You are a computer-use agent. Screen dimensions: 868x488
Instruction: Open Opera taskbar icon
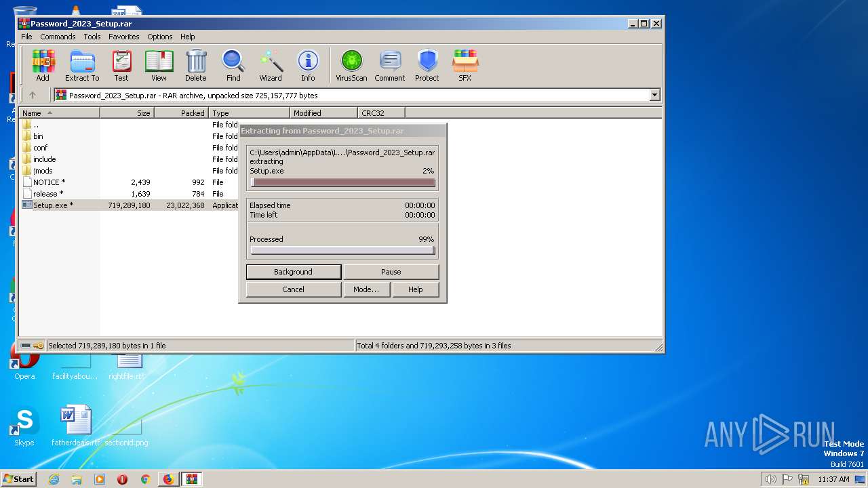[122, 479]
